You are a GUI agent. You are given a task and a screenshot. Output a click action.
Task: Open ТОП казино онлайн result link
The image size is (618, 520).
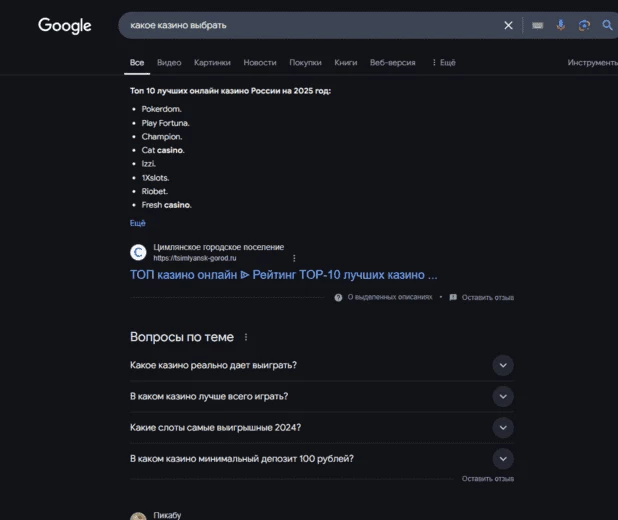point(283,275)
